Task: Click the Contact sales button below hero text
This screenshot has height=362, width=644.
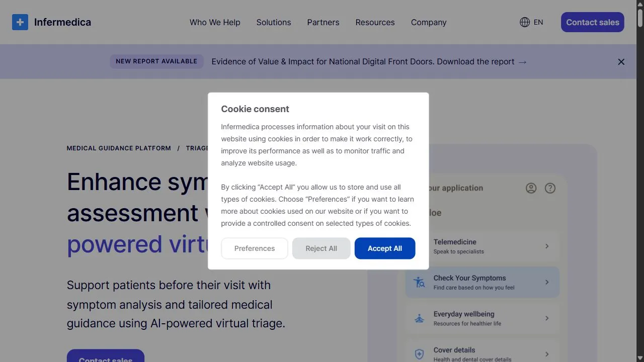Action: (x=106, y=356)
